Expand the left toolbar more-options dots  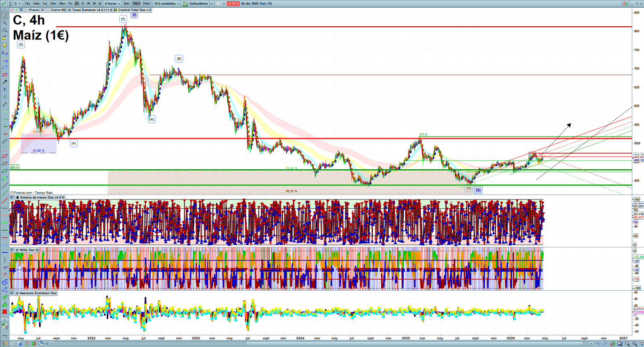[x=4, y=335]
